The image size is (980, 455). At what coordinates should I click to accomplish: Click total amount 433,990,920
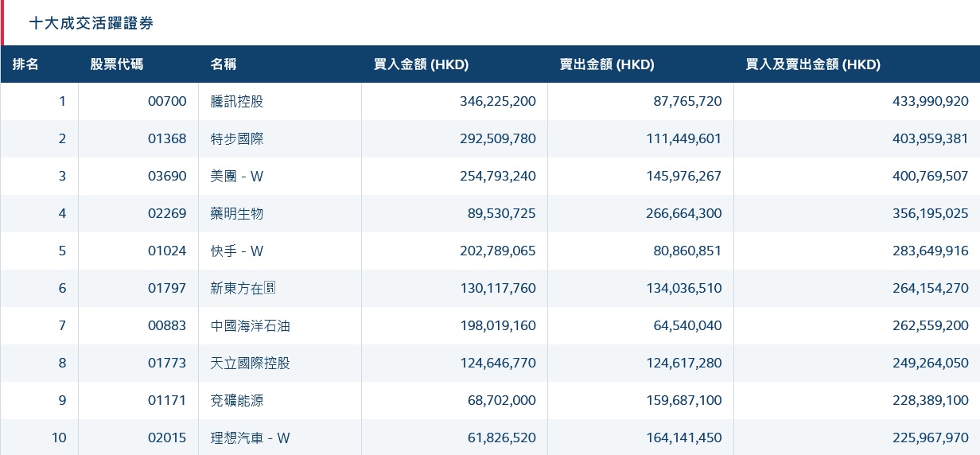pyautogui.click(x=931, y=101)
